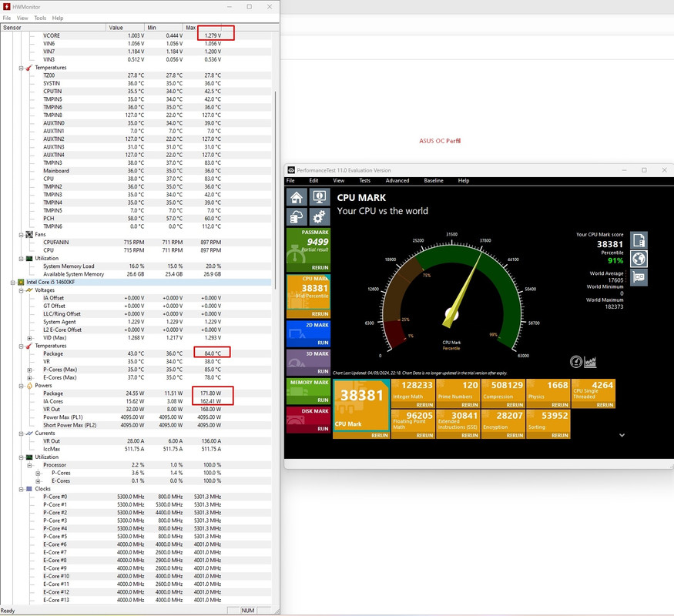The height and width of the screenshot is (616, 674).
Task: Run the 2D MARK test
Action: [x=323, y=343]
